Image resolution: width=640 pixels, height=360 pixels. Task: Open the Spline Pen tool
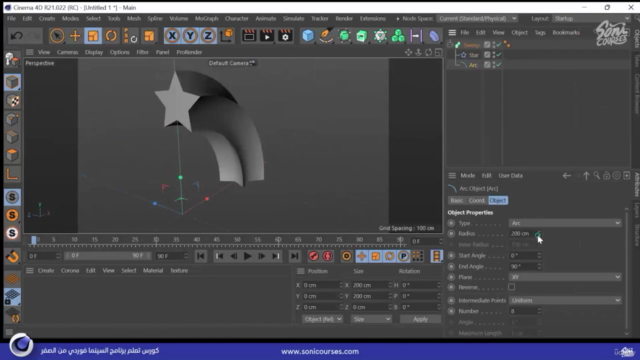coord(326,36)
